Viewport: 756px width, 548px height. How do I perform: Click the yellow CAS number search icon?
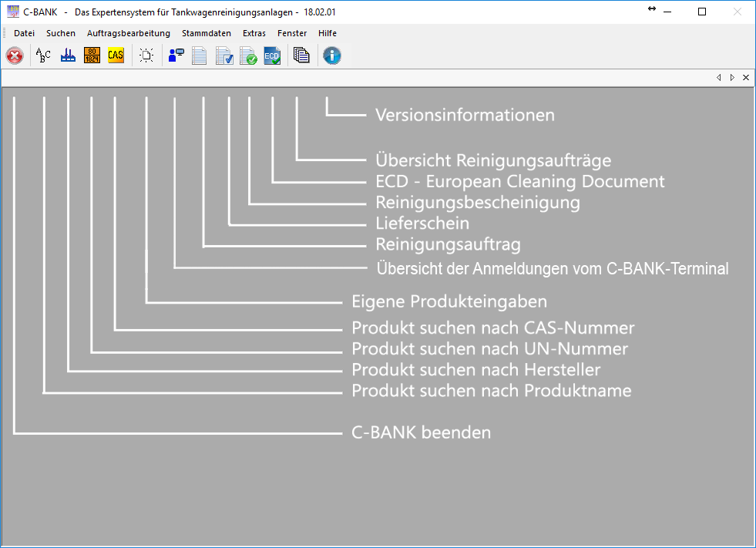coord(116,55)
